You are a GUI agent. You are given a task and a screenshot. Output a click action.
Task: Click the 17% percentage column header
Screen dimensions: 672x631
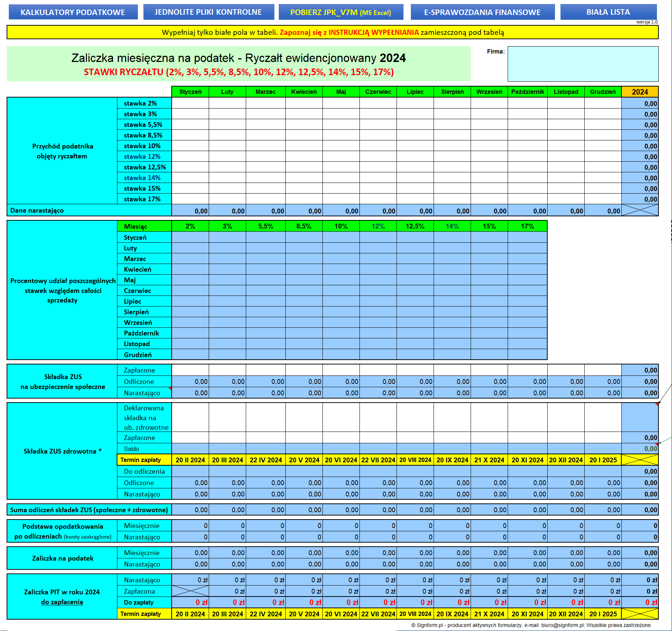coord(527,226)
